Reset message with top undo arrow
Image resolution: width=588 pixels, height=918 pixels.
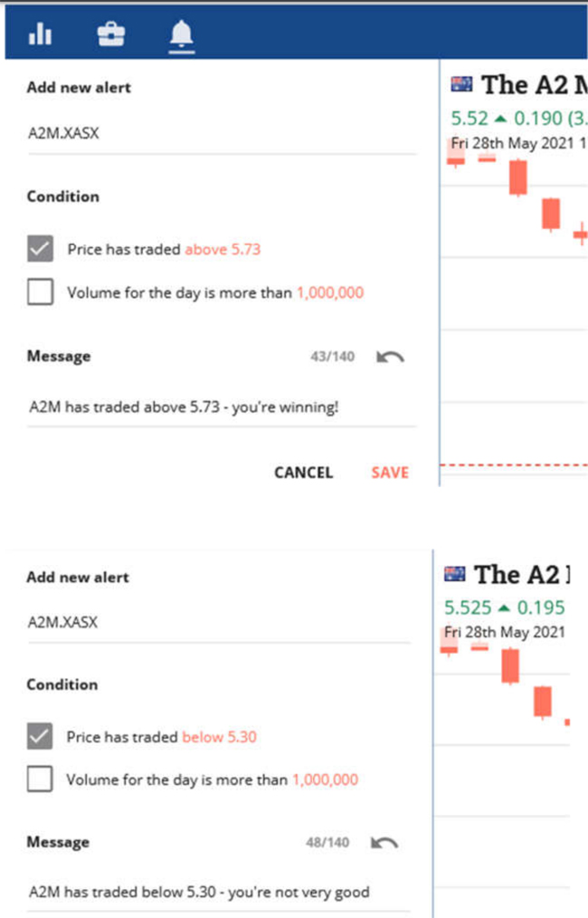pos(390,357)
